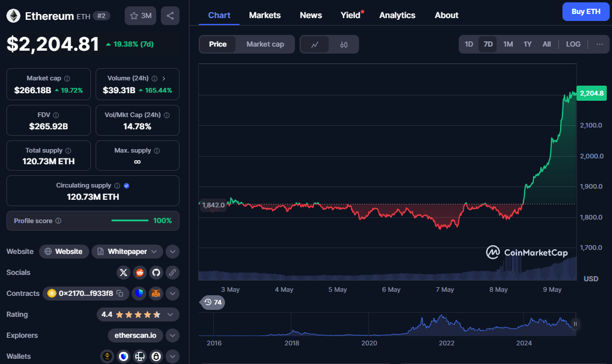Click the 0×2170...f933f8 contract address

point(86,294)
